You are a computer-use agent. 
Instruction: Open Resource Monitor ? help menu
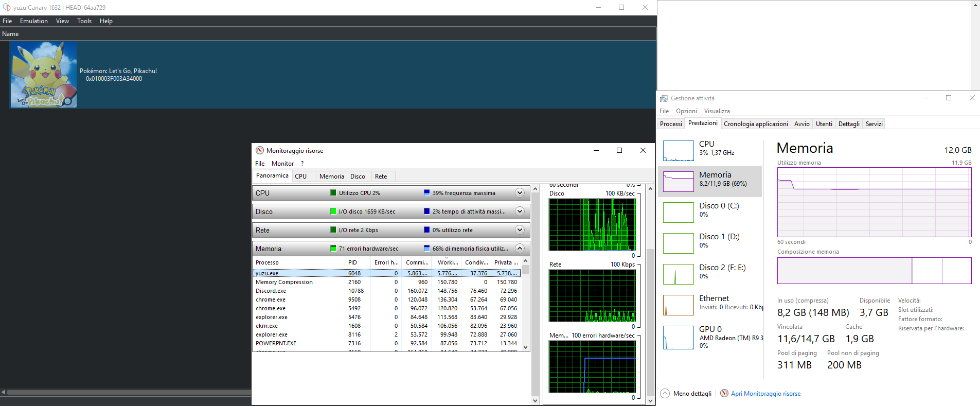click(302, 163)
